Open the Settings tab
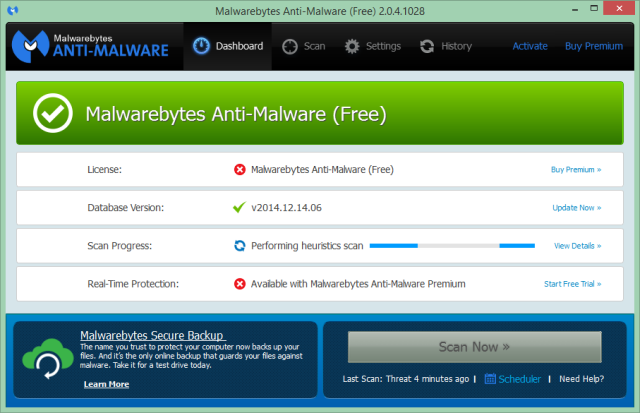Image resolution: width=640 pixels, height=413 pixels. [372, 46]
